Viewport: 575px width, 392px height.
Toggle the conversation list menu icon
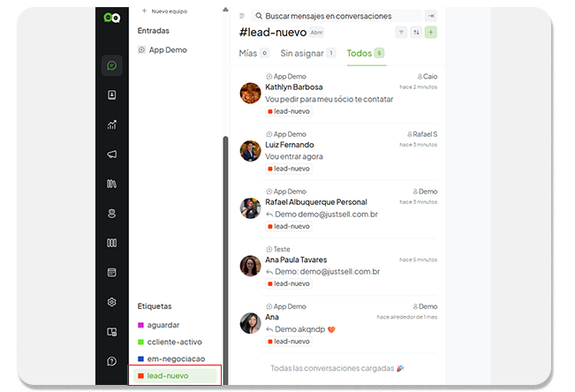pyautogui.click(x=243, y=16)
